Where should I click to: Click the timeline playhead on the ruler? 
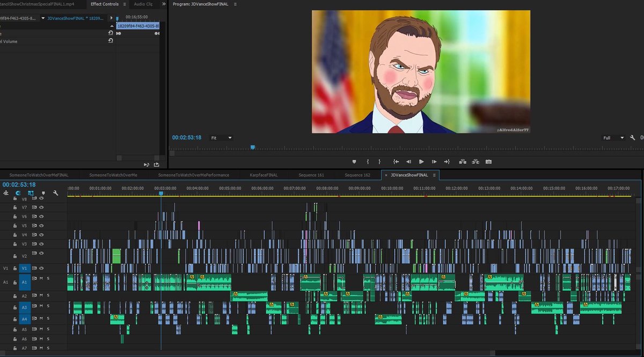coord(160,193)
